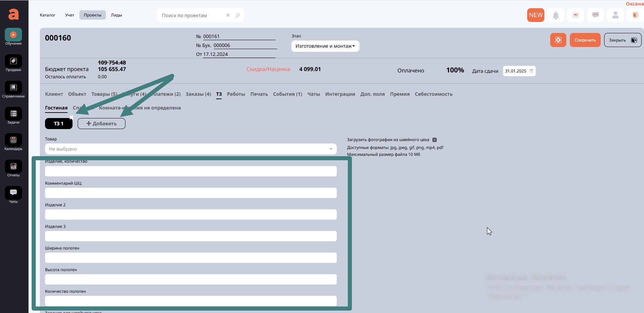Open Справочники in the sidebar
This screenshot has width=644, height=313.
(13, 88)
